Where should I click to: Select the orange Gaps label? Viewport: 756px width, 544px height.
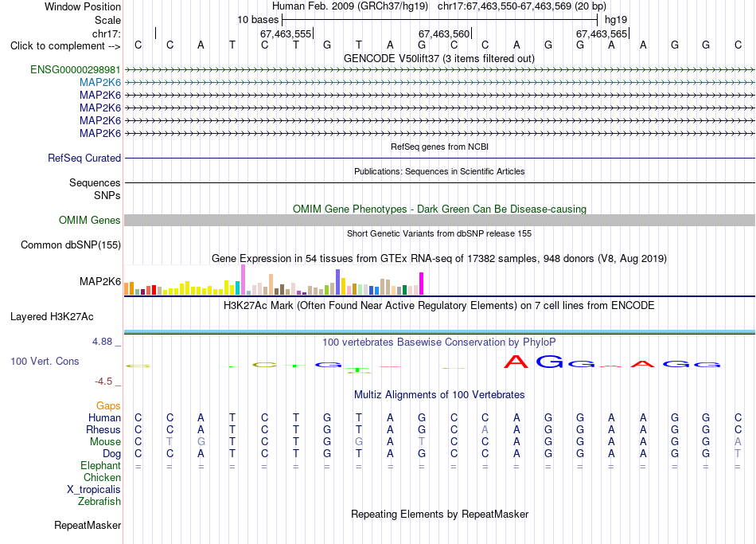(108, 406)
